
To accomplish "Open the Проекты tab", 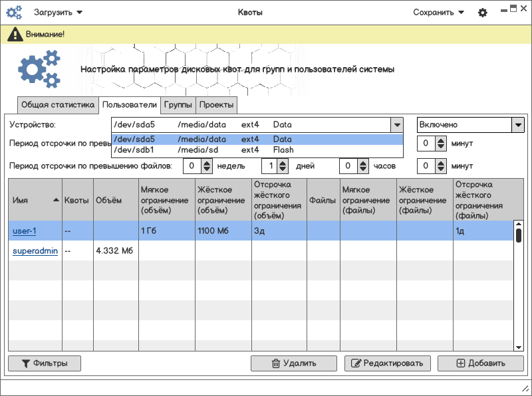I will pyautogui.click(x=216, y=105).
